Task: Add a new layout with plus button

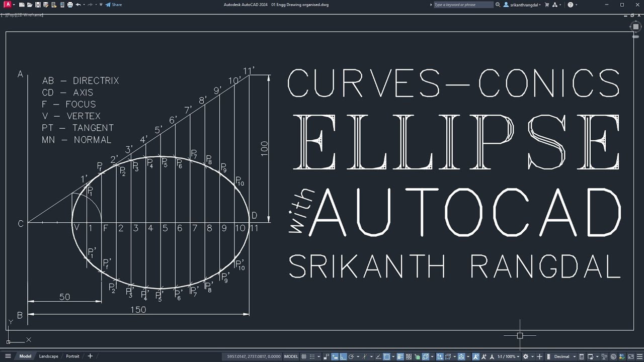Action: click(90, 356)
